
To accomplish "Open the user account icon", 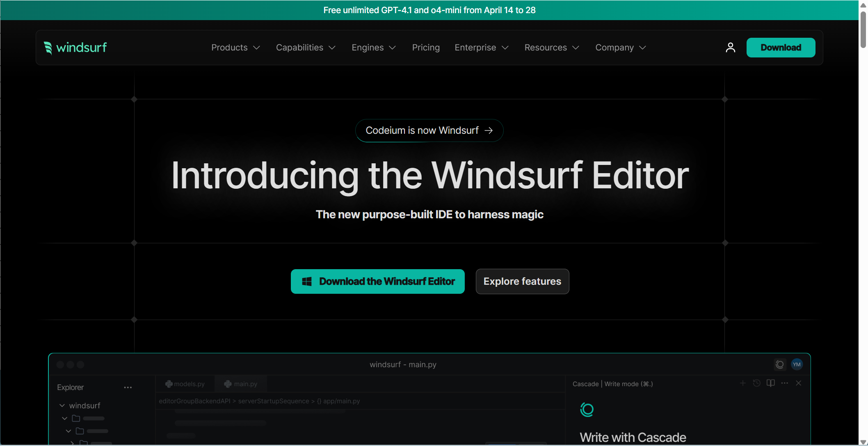I will (730, 48).
